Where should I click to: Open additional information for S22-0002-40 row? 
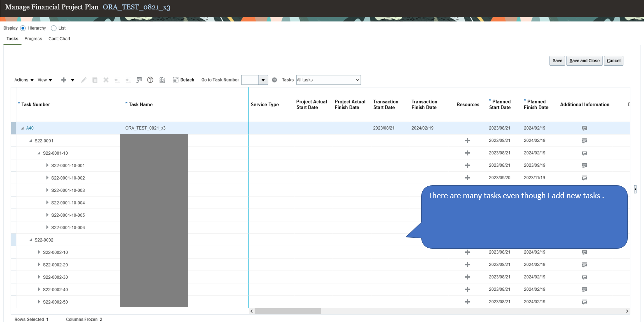pyautogui.click(x=584, y=289)
